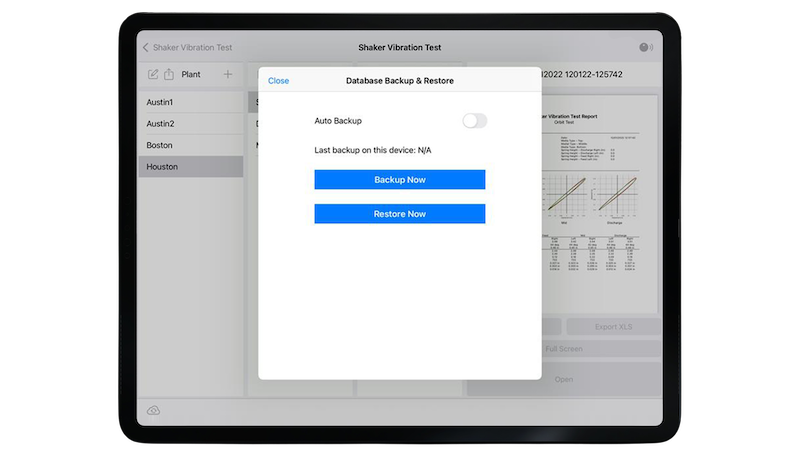The width and height of the screenshot is (800, 457).
Task: Tap the Plant column header label
Action: [x=192, y=75]
